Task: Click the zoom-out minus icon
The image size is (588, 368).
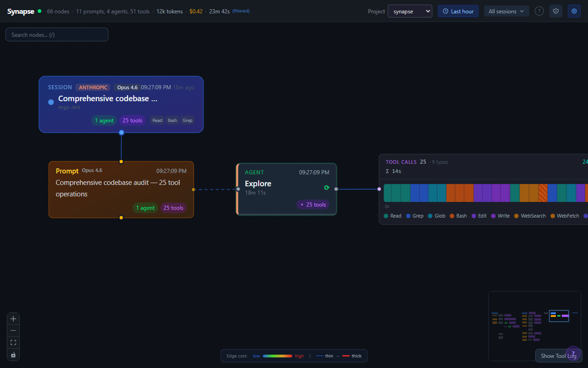Action: click(13, 330)
